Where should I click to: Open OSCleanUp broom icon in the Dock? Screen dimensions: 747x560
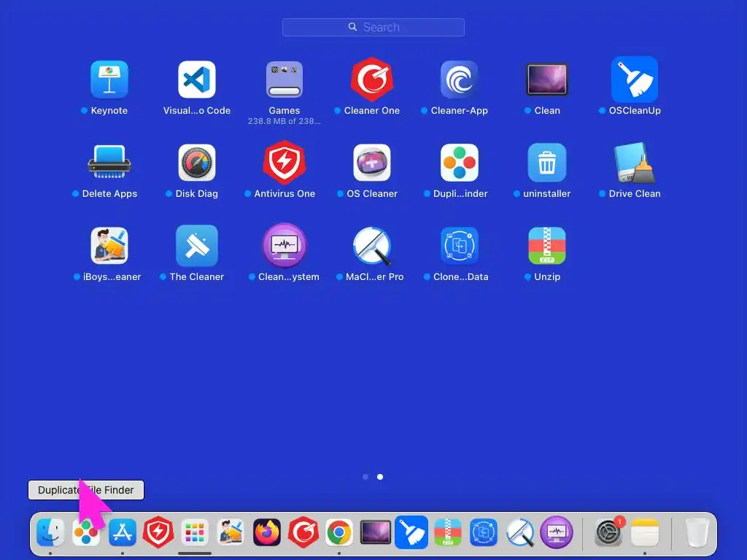coord(411,532)
